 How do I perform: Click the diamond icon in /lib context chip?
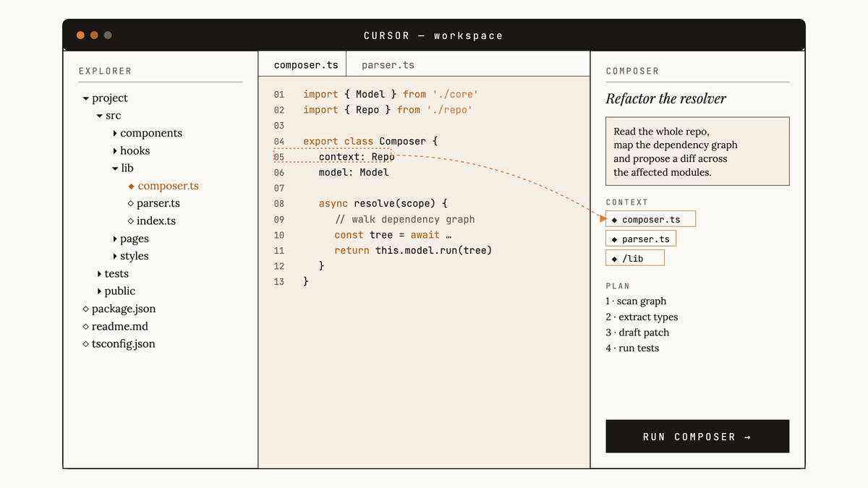tap(614, 258)
